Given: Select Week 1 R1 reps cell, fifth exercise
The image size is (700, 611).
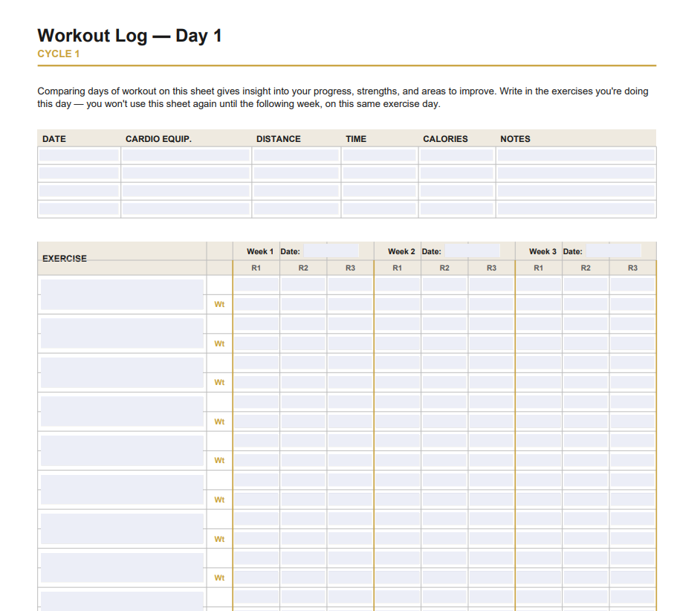Looking at the screenshot, I should pyautogui.click(x=256, y=441).
